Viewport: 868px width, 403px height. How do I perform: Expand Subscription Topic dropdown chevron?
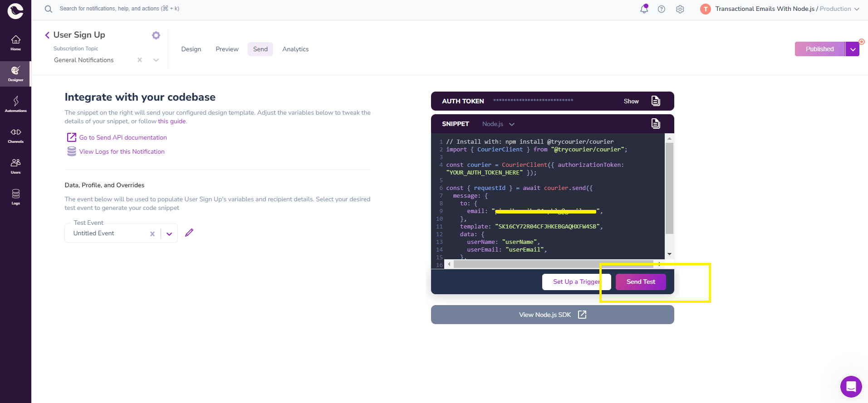click(156, 60)
